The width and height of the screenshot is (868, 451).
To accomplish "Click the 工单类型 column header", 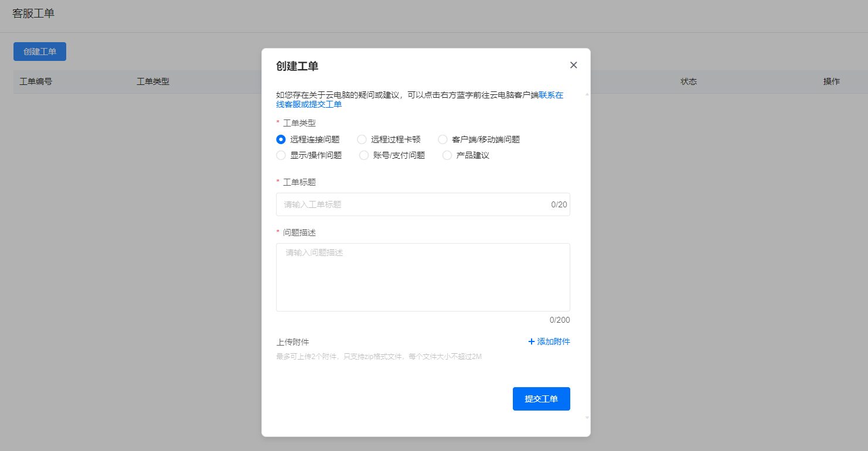I will [x=153, y=81].
